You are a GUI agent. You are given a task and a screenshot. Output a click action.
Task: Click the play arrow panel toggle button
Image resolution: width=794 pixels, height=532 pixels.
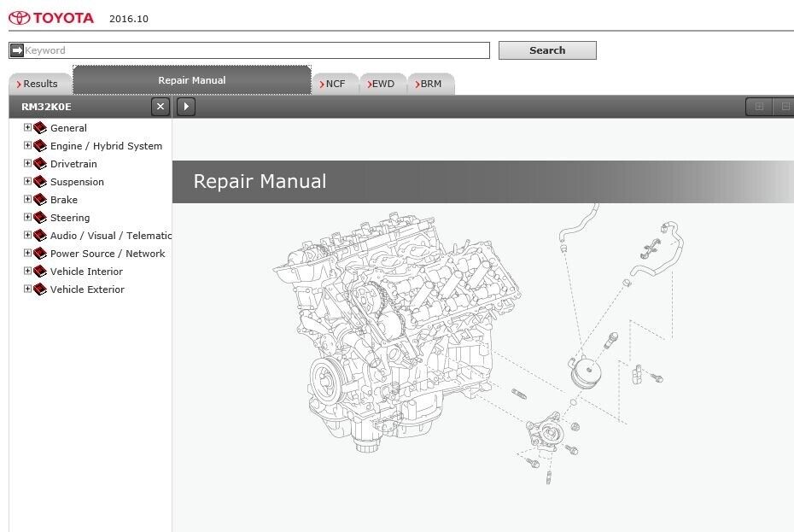[186, 107]
